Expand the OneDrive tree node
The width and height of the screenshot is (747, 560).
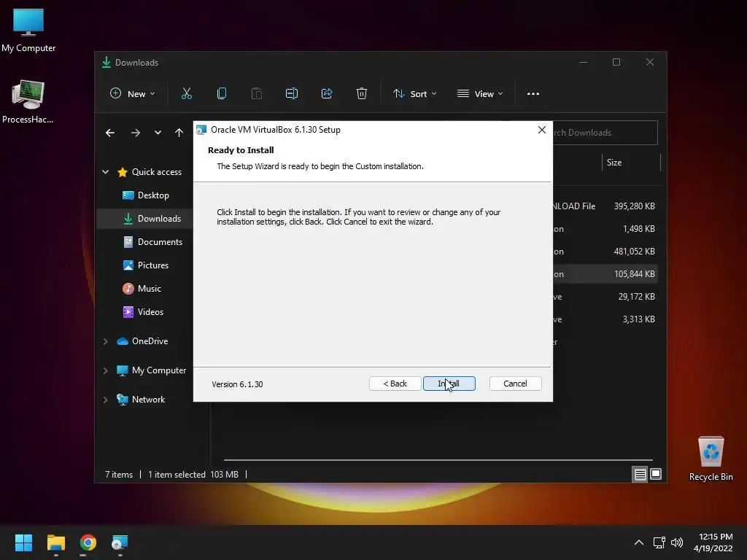point(105,341)
